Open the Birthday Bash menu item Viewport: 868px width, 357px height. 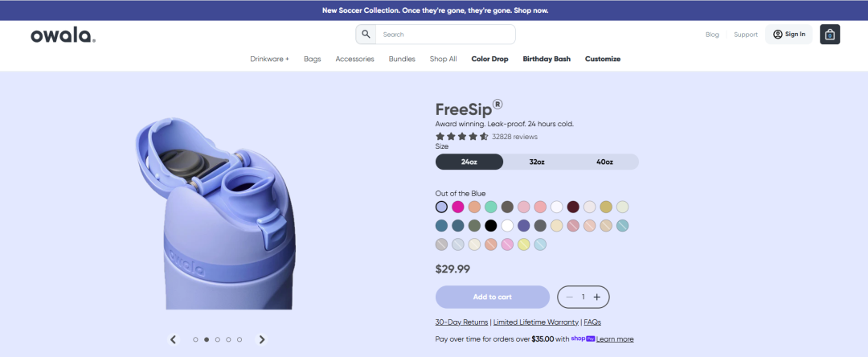pyautogui.click(x=547, y=59)
